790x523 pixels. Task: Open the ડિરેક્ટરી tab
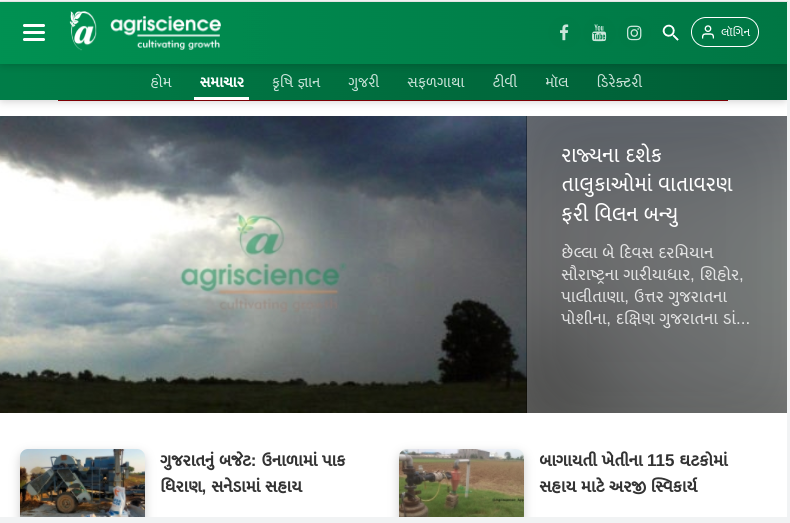619,82
